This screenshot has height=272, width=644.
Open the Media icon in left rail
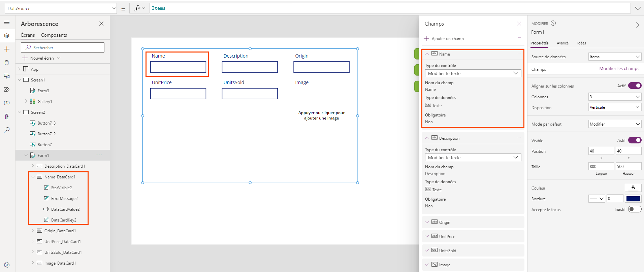[x=7, y=76]
